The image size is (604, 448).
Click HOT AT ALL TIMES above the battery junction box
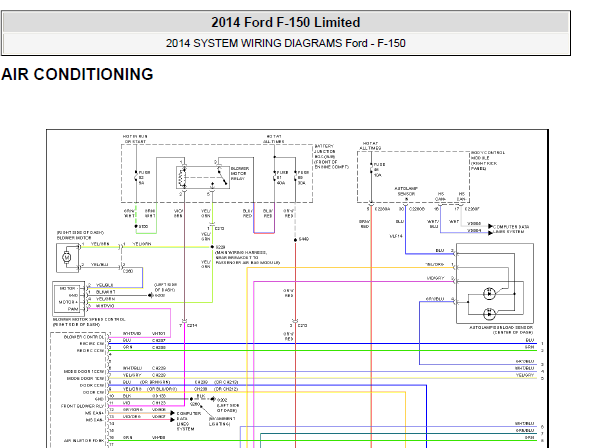pos(273,139)
